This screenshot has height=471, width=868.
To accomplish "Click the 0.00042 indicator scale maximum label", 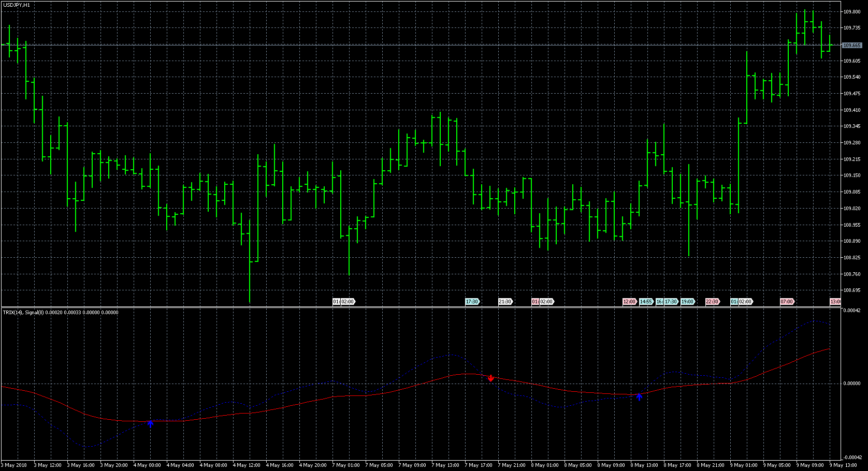I will [x=852, y=311].
